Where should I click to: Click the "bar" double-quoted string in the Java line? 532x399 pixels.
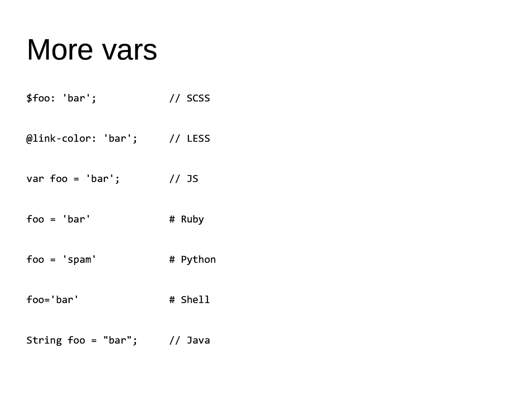point(117,340)
